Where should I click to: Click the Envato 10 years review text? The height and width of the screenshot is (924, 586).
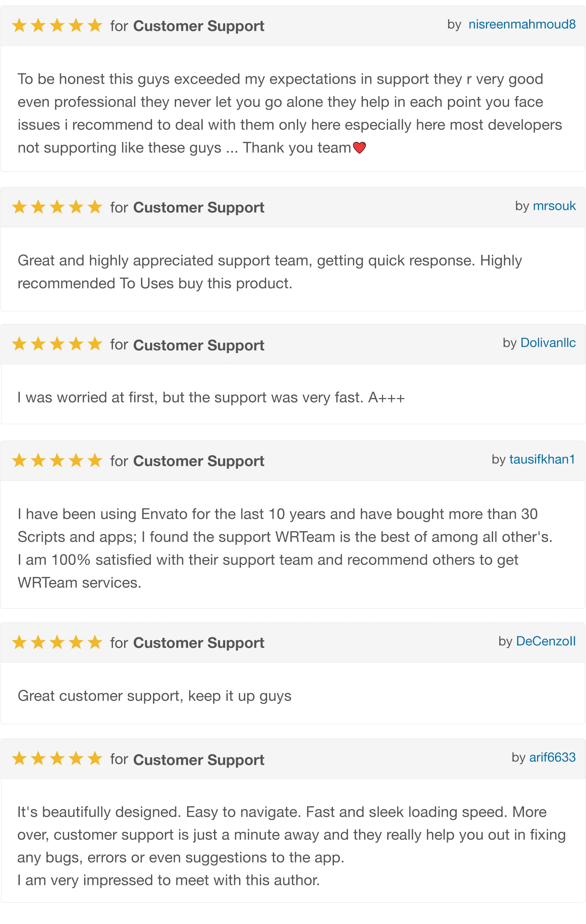pyautogui.click(x=284, y=548)
